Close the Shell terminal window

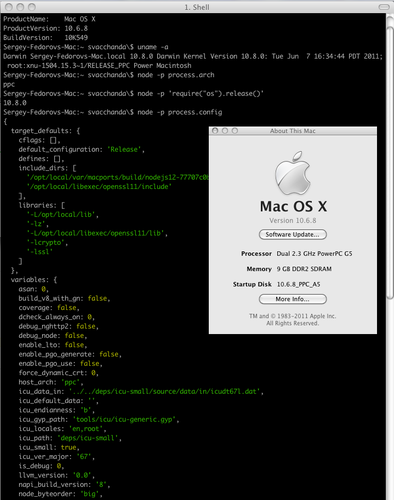[x=9, y=7]
